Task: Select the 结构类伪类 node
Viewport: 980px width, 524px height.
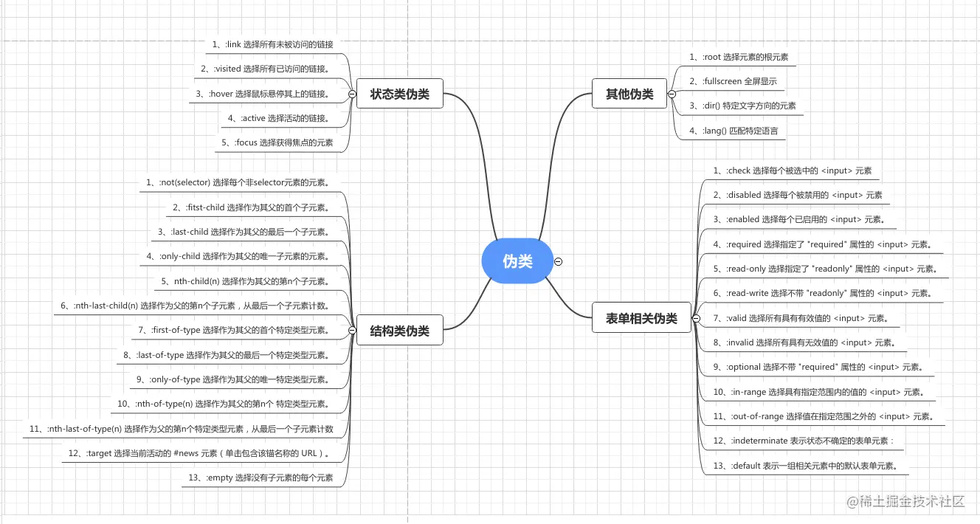Action: point(399,331)
